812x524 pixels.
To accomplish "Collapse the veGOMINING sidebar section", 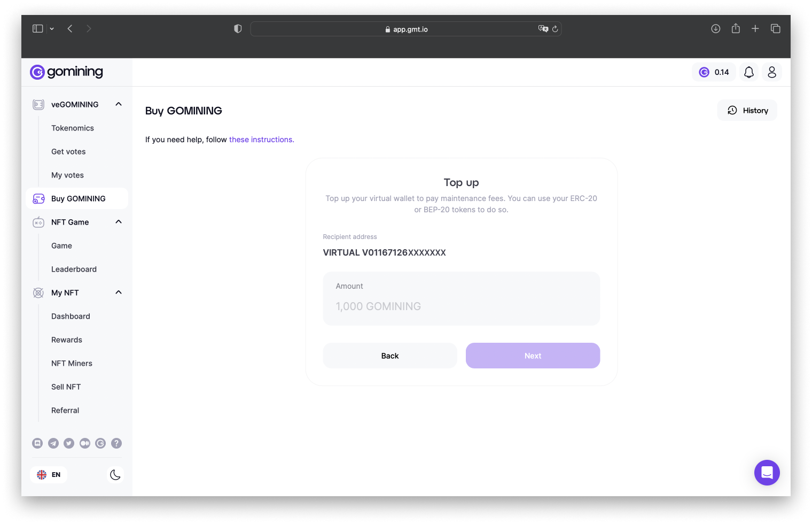I will (119, 104).
